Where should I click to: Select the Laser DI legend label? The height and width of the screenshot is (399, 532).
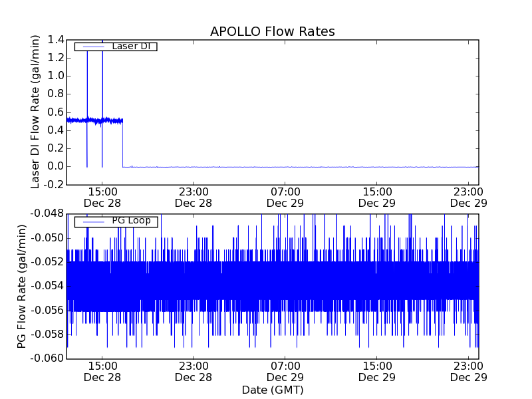(x=131, y=46)
